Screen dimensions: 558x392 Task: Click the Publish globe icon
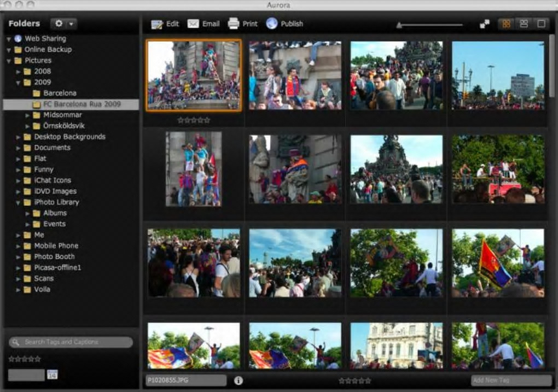272,24
